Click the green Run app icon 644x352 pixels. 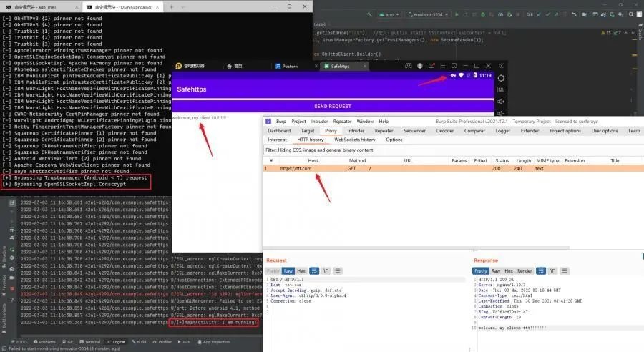457,14
